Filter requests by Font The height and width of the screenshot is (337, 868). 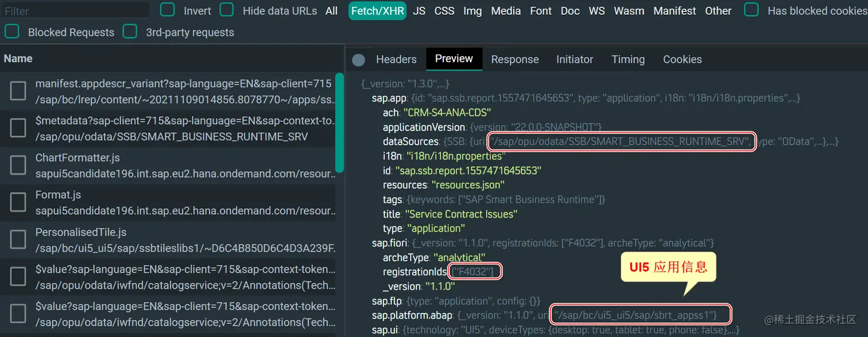[541, 11]
